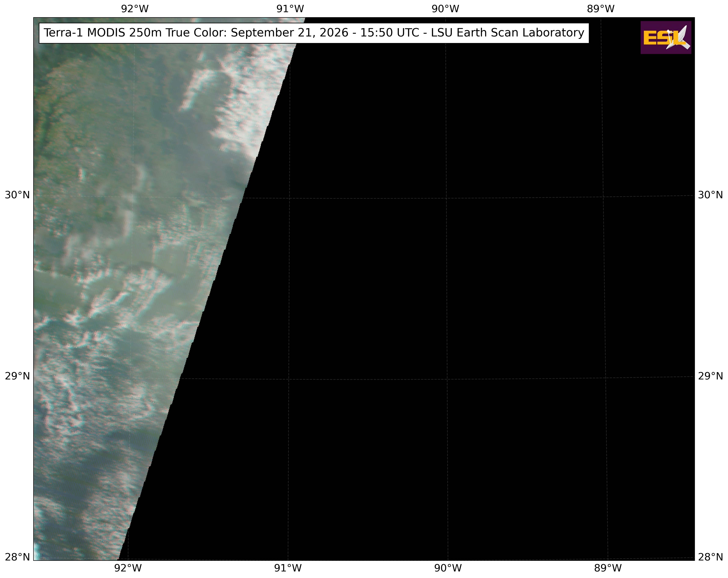Click the left 28°N latitude label
Viewport: 728px width, 578px height.
(17, 557)
